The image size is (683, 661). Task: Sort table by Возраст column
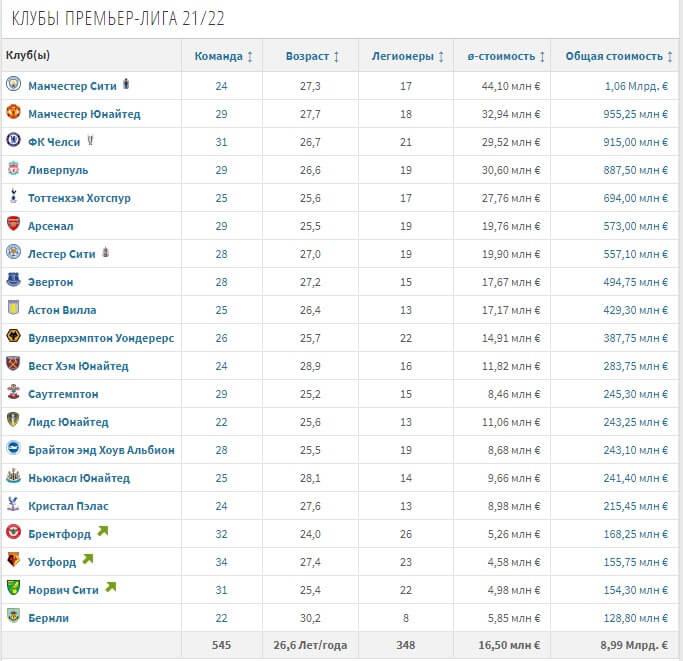tap(312, 56)
